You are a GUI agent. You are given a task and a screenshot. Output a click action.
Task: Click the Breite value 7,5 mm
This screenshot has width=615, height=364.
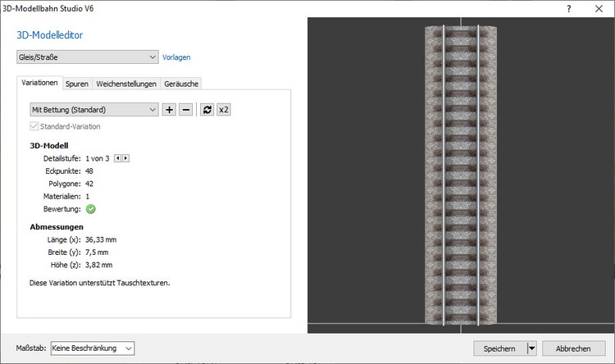coord(97,253)
